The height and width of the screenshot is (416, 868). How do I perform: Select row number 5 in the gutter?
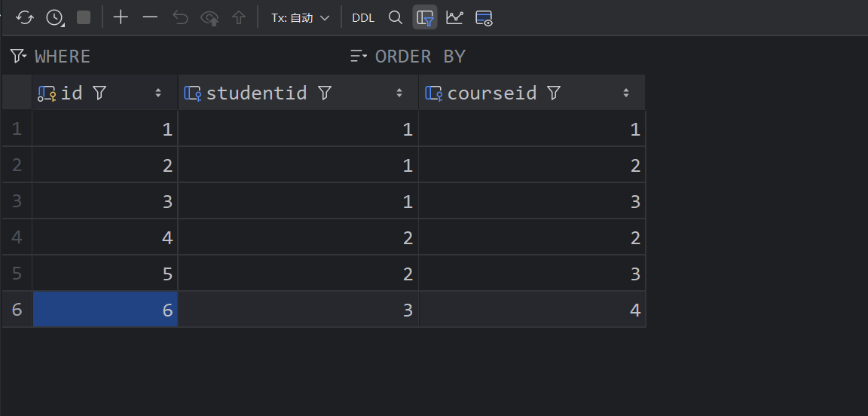click(17, 273)
